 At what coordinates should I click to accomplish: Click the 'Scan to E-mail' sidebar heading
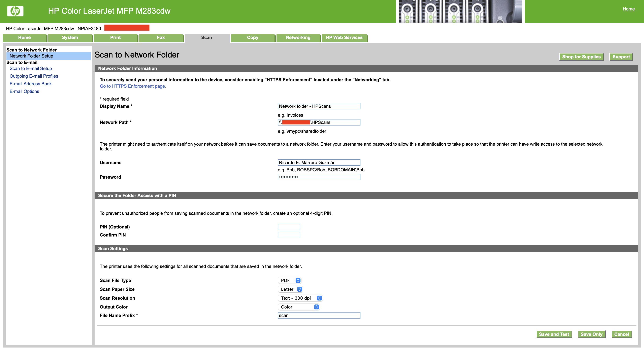pyautogui.click(x=22, y=63)
